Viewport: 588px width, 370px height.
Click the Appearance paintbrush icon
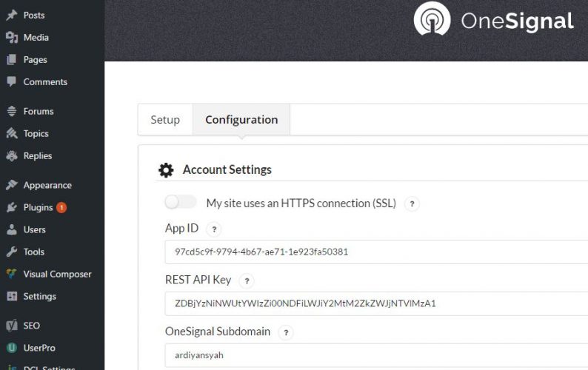12,185
